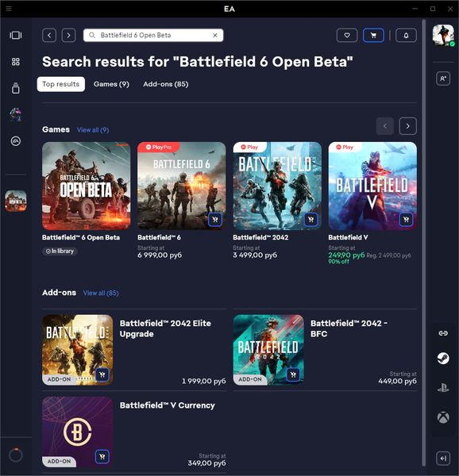This screenshot has height=476, width=459.
Task: Open the linked accounts chain icon
Action: [443, 333]
